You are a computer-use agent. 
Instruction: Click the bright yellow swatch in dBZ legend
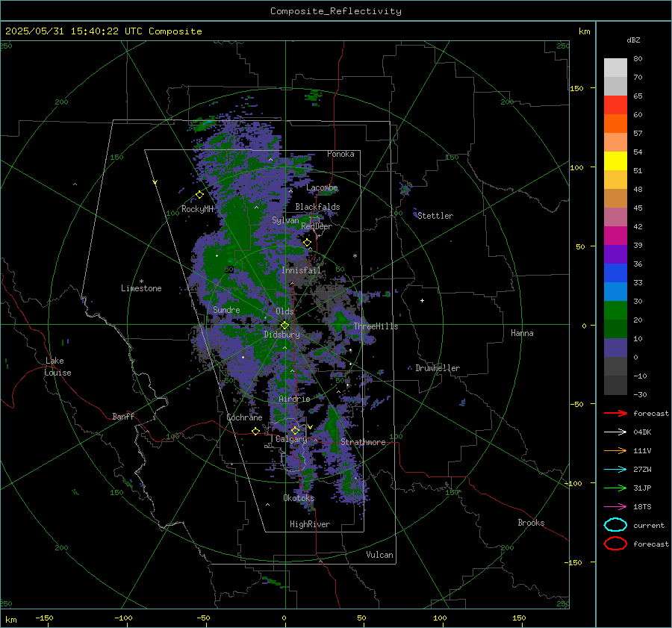pyautogui.click(x=615, y=161)
